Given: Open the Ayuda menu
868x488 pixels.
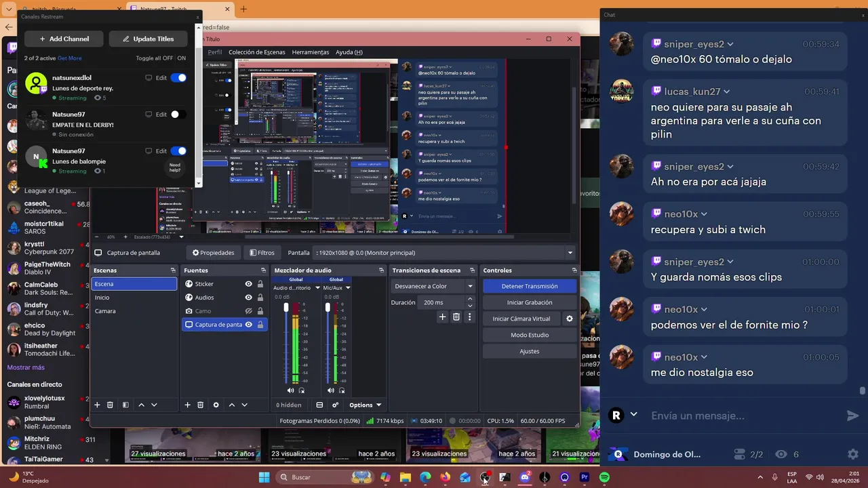Looking at the screenshot, I should [x=349, y=52].
